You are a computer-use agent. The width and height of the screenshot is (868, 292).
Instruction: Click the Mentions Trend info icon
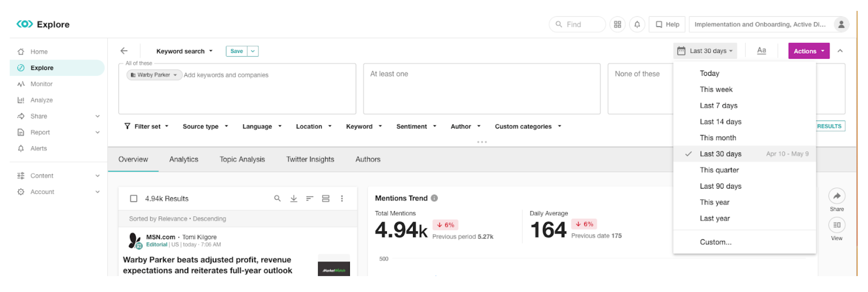[x=434, y=198]
